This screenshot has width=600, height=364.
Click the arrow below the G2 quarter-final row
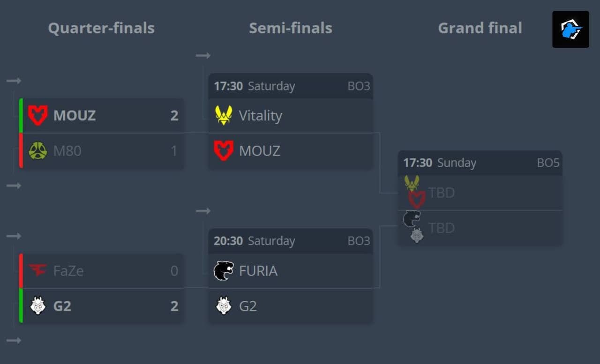[14, 341]
